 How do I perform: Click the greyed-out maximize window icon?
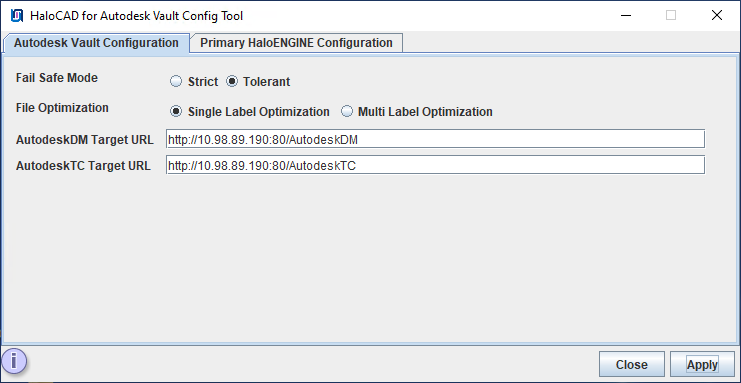point(671,16)
